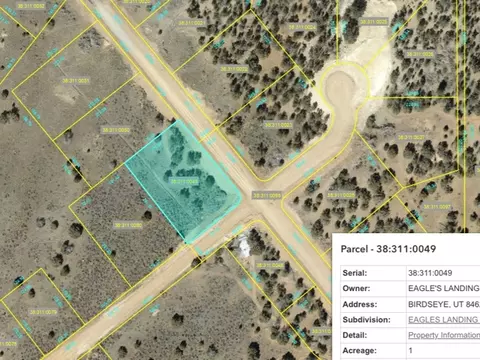Image resolution: width=480 pixels, height=360 pixels.
Task: Select parcel 38:311:0079 on the map
Action: tap(43, 312)
